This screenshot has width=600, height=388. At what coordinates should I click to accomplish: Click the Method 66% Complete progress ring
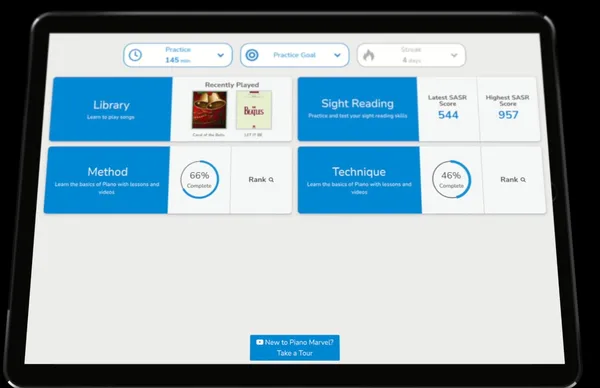pyautogui.click(x=199, y=180)
